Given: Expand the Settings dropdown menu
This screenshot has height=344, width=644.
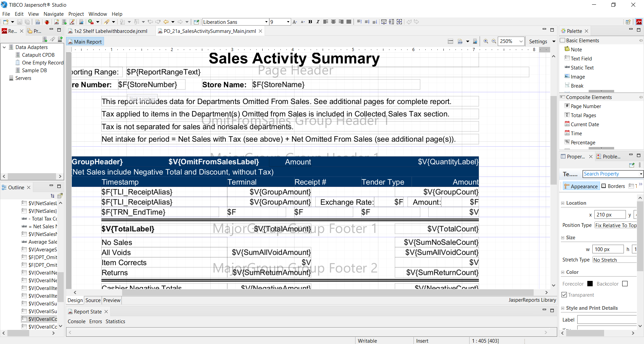Looking at the screenshot, I should click(554, 42).
